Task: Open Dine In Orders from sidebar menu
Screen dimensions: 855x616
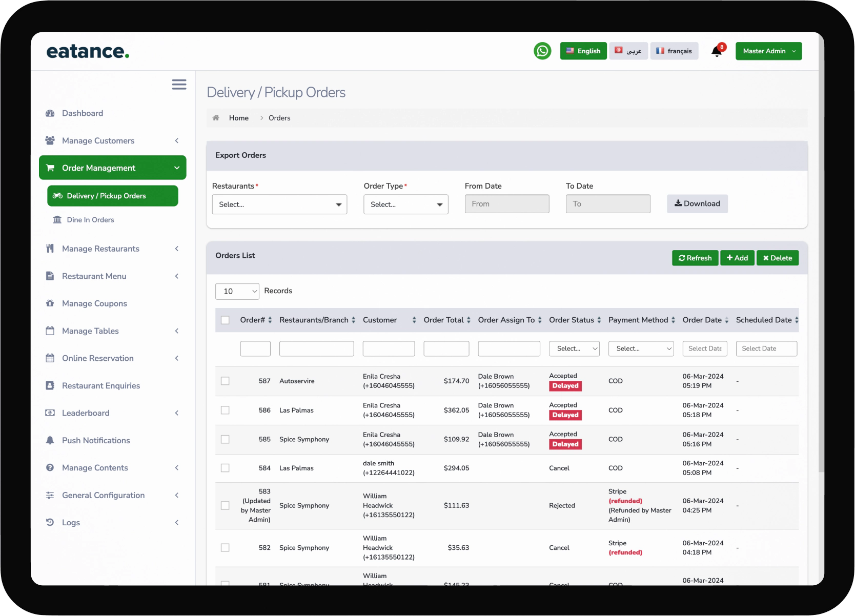Action: (x=90, y=219)
